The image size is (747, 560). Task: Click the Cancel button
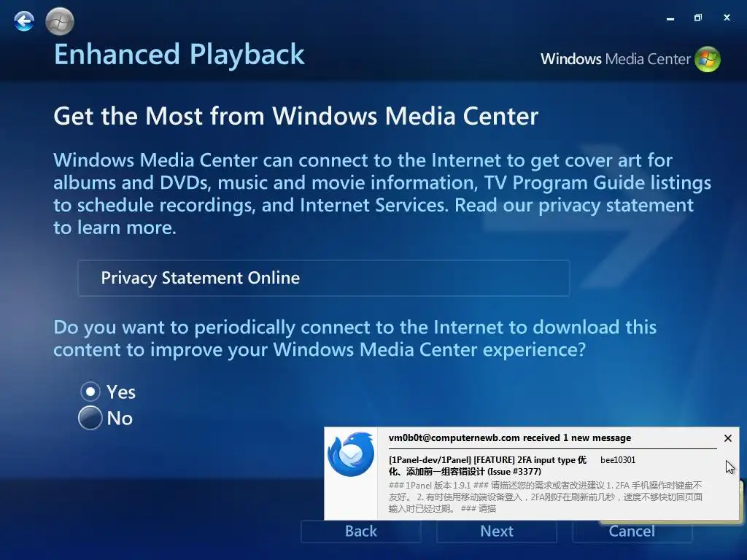point(632,531)
